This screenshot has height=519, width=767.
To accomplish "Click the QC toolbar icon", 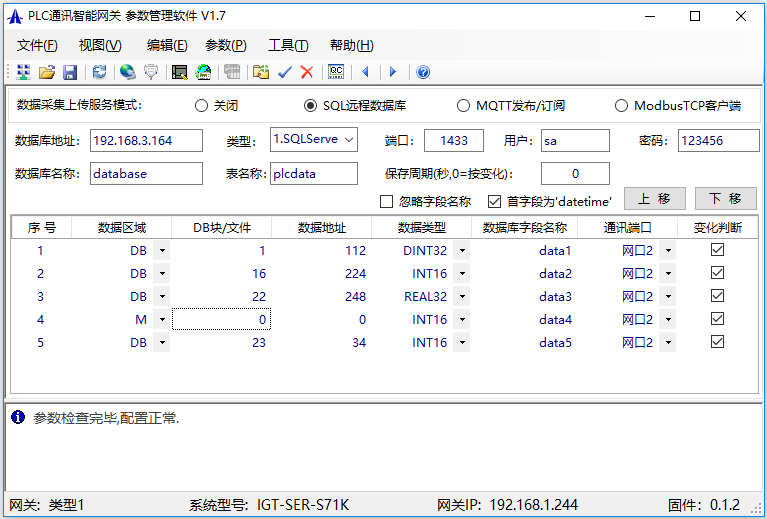I will coord(336,72).
